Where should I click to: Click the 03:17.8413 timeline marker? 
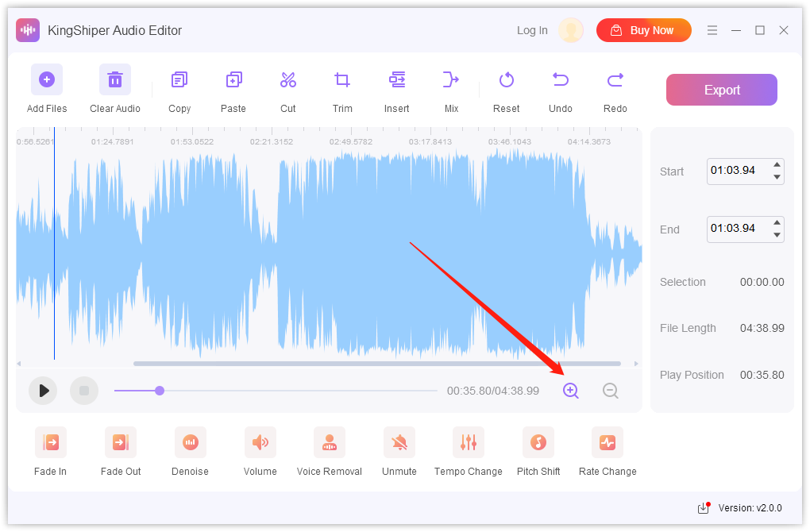pos(430,141)
